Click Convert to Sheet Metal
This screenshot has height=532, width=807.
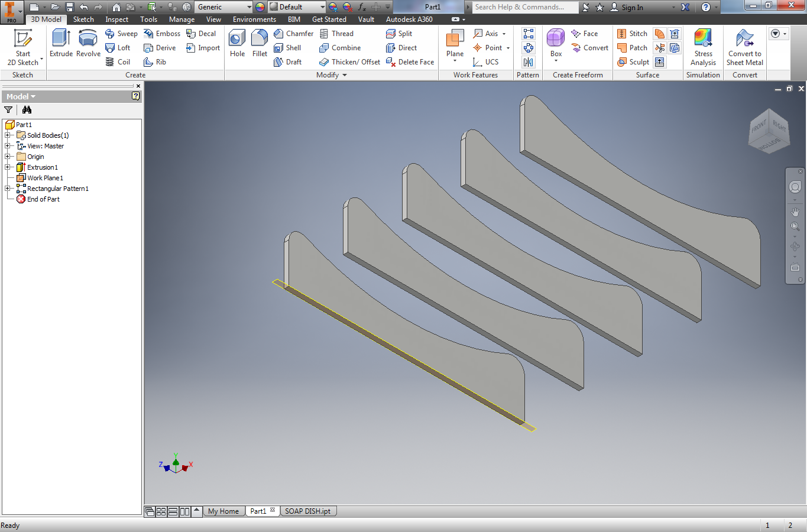coord(744,47)
